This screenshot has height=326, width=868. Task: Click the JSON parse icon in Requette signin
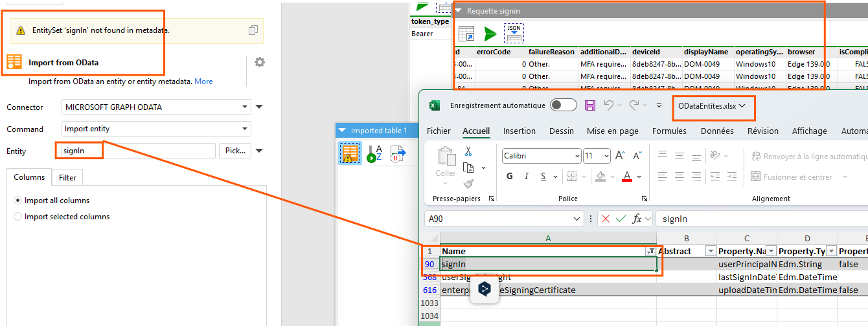coord(514,34)
